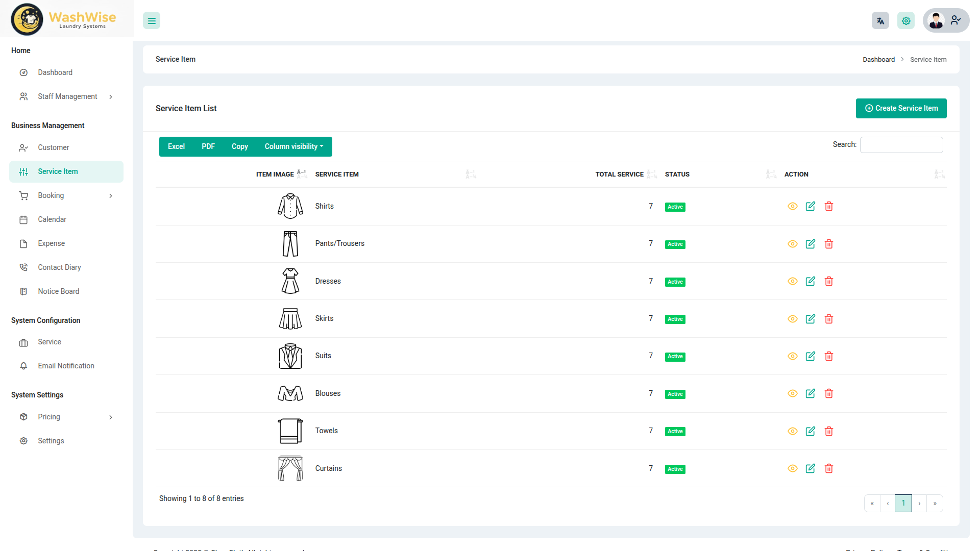980x551 pixels.
Task: Open Notice Board from sidebar
Action: [58, 291]
